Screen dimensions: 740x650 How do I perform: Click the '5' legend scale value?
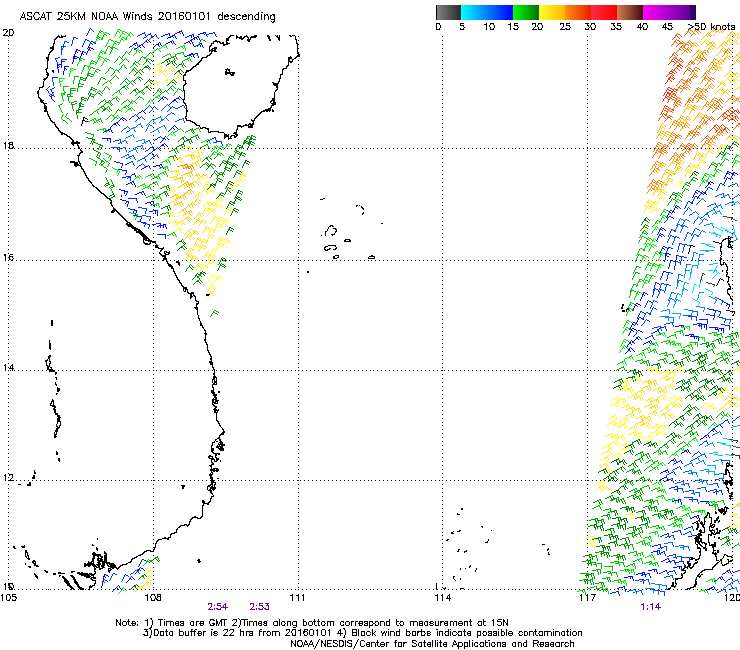[x=462, y=27]
